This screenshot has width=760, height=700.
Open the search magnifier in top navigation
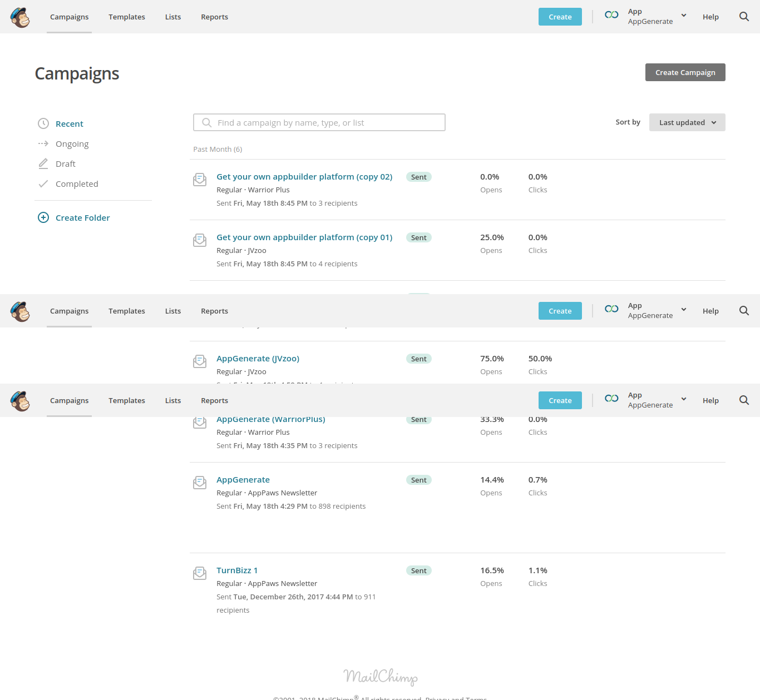[744, 17]
